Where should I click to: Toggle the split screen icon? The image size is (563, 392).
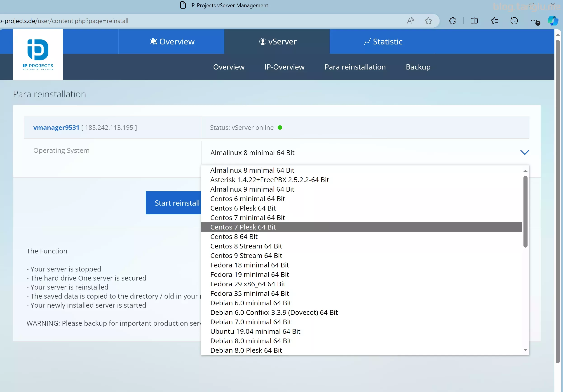pyautogui.click(x=474, y=21)
